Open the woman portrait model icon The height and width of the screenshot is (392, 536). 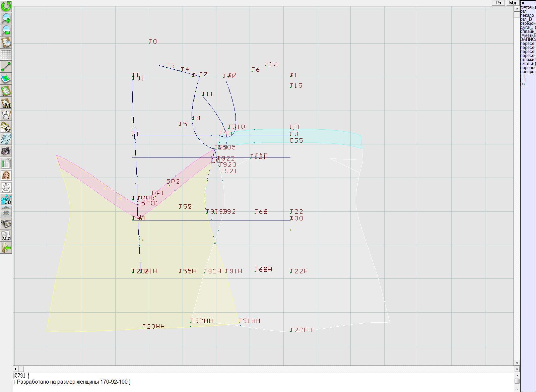point(6,175)
